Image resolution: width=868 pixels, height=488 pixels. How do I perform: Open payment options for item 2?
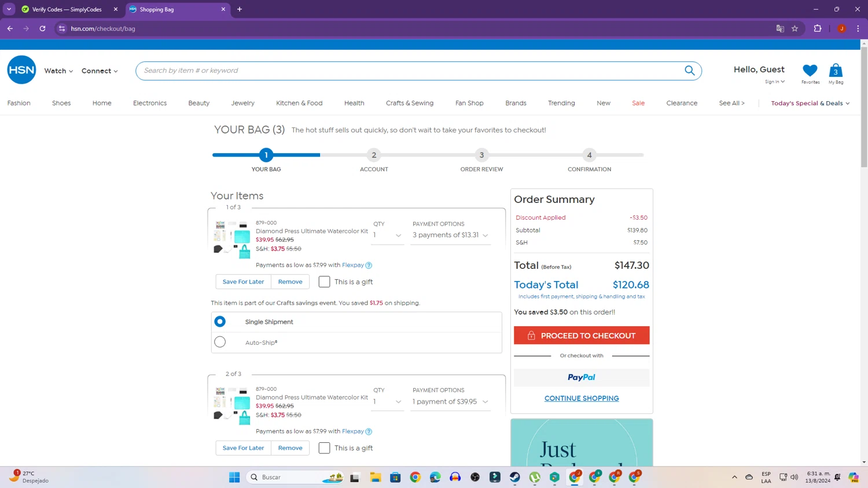point(450,402)
